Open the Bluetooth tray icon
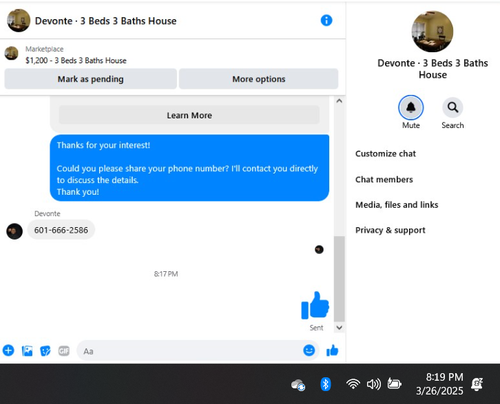500x404 pixels. [325, 384]
